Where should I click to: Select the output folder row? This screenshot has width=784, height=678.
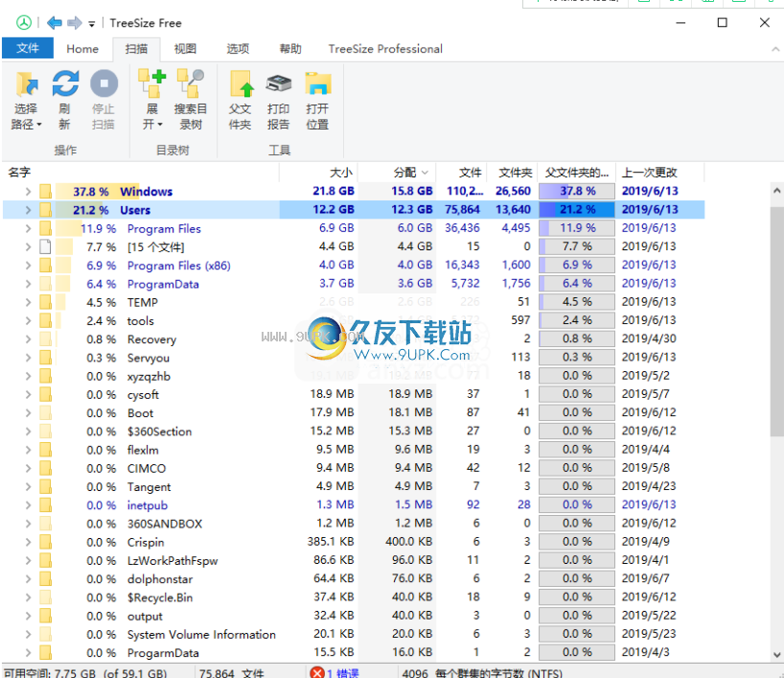click(354, 616)
